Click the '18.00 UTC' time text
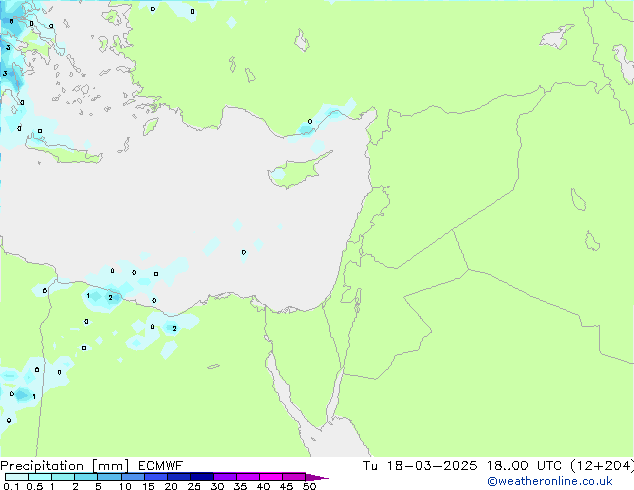 pyautogui.click(x=524, y=466)
